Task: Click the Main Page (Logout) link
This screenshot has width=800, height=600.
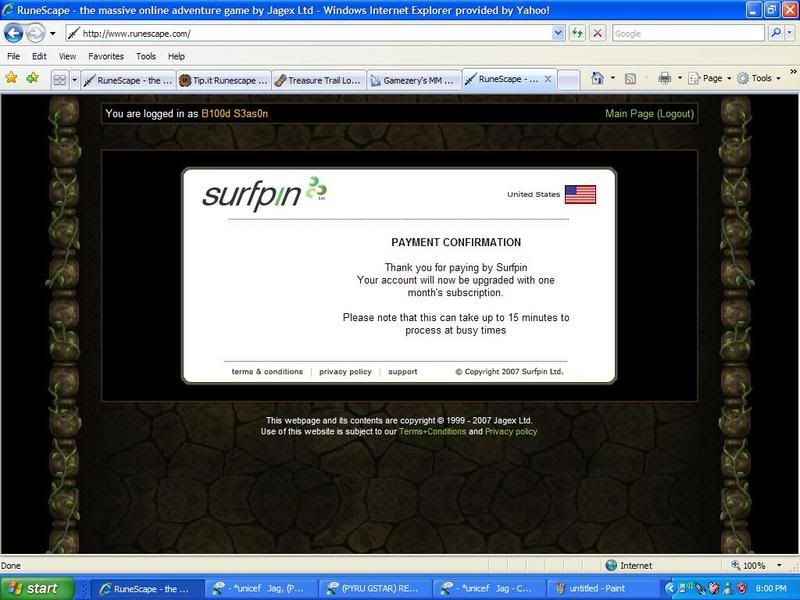Action: (x=649, y=114)
